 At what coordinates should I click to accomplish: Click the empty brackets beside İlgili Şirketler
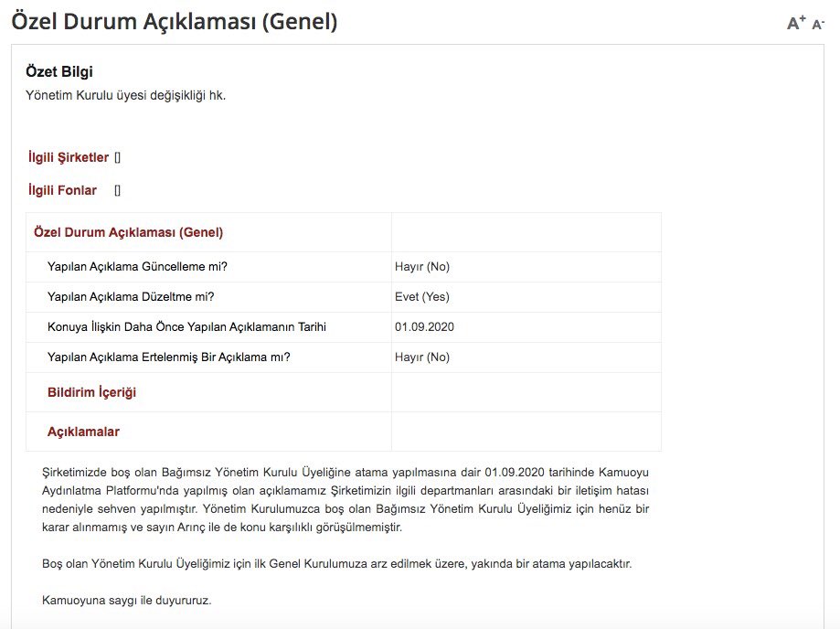(x=118, y=157)
